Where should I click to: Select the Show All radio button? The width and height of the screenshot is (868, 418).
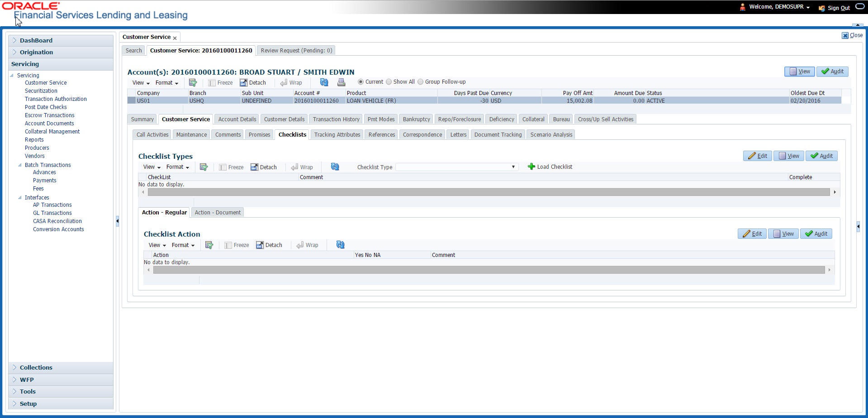389,82
